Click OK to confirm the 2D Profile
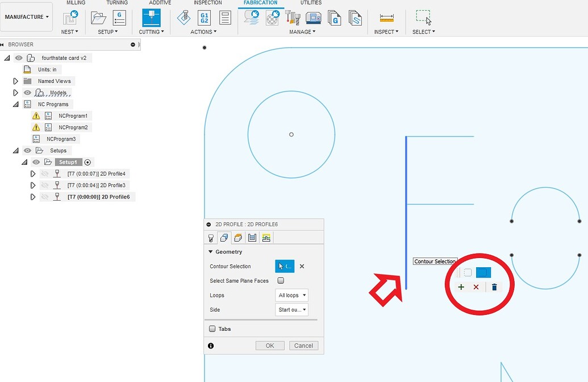This screenshot has height=382, width=588. point(269,345)
